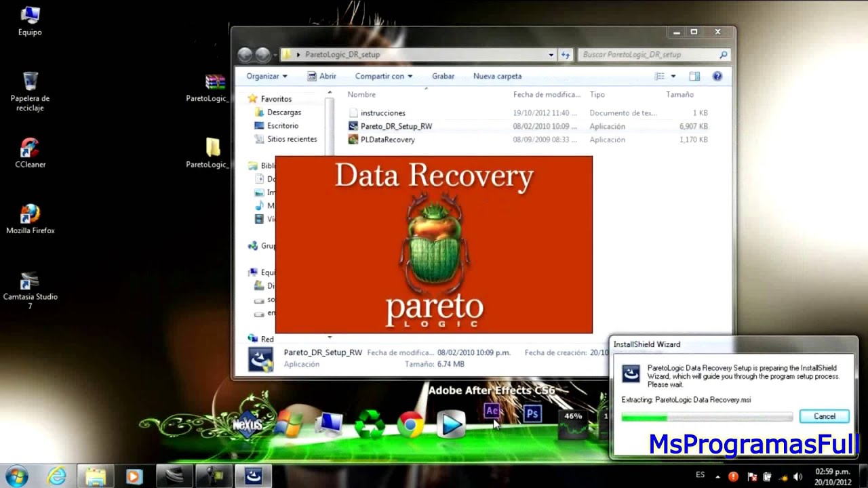The image size is (868, 488).
Task: Click the Buscar ParetoLogic_DR_setup search field
Action: point(654,55)
